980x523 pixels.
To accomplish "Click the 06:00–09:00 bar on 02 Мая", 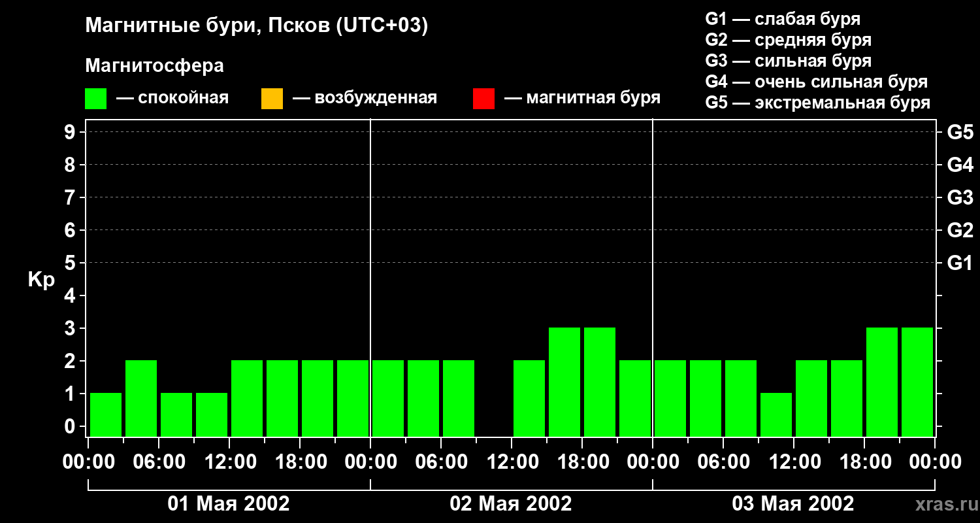I will point(459,398).
